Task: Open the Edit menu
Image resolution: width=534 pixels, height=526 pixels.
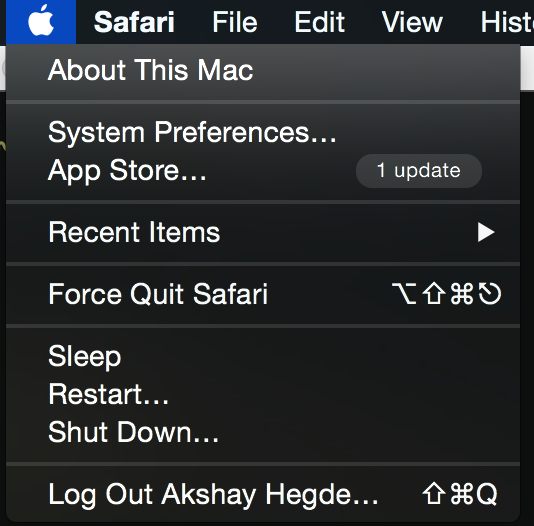Action: point(319,22)
